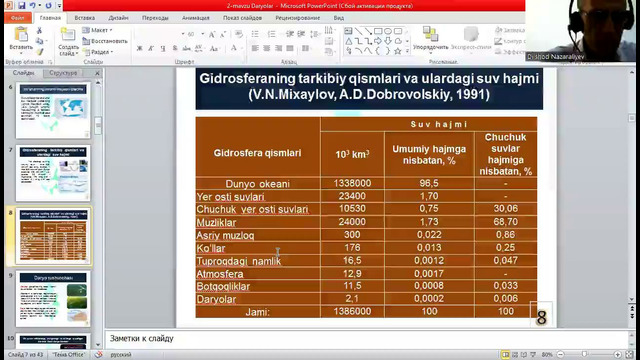This screenshot has width=640, height=360.
Task: Toggle text shadow formatting (S)
Action: [x=175, y=49]
